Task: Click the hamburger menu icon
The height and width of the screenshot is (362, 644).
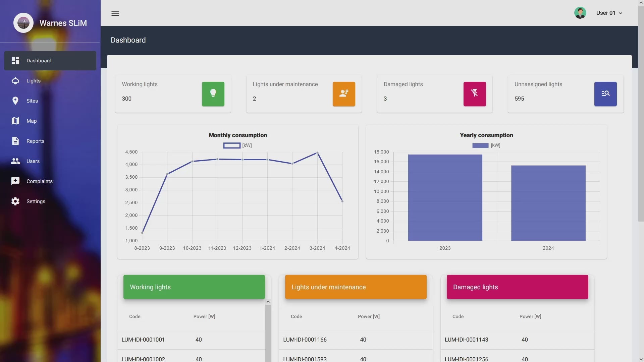Action: pyautogui.click(x=115, y=13)
